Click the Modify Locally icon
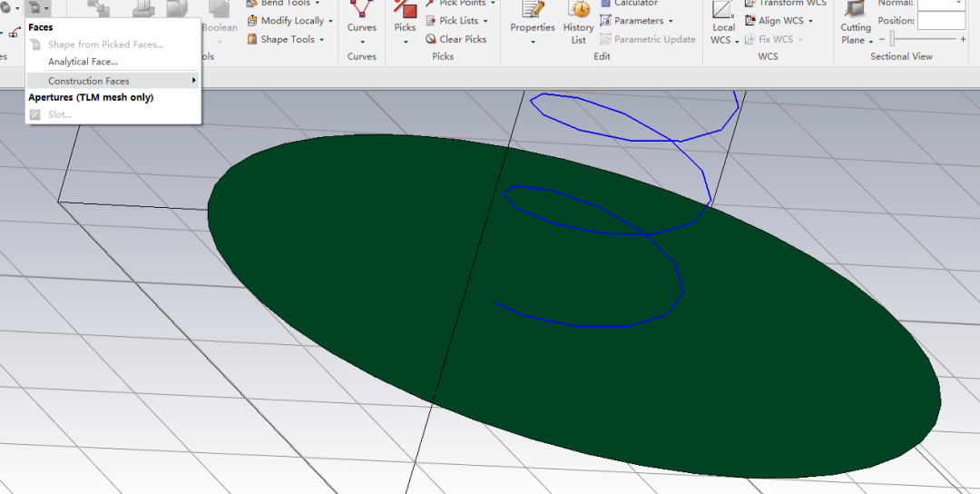The width and height of the screenshot is (980, 494). [x=252, y=21]
